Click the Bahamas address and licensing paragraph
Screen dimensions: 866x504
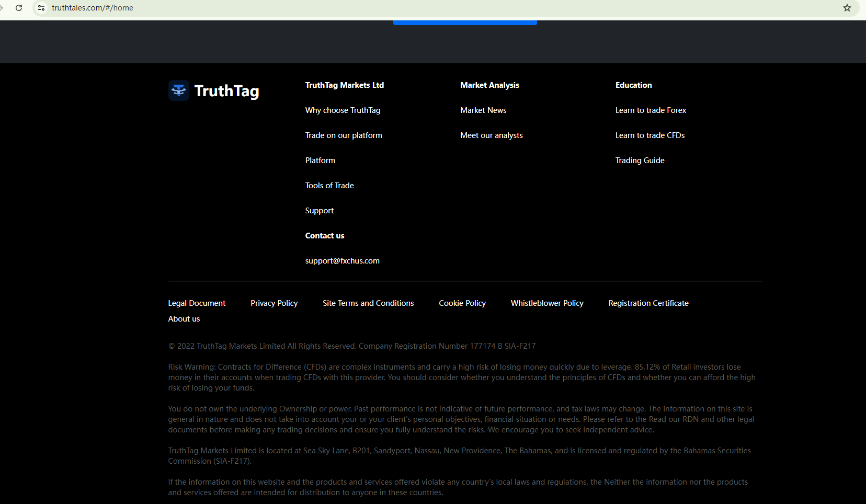click(460, 456)
